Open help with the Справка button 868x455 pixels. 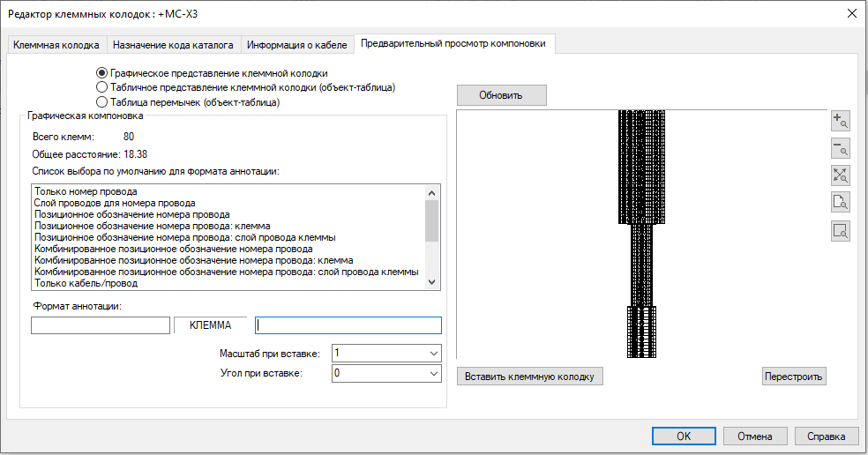pyautogui.click(x=827, y=436)
